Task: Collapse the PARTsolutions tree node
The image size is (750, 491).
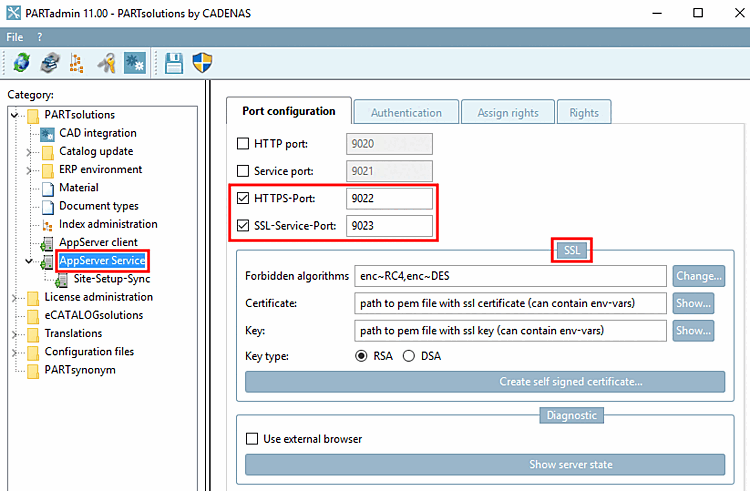Action: [14, 115]
